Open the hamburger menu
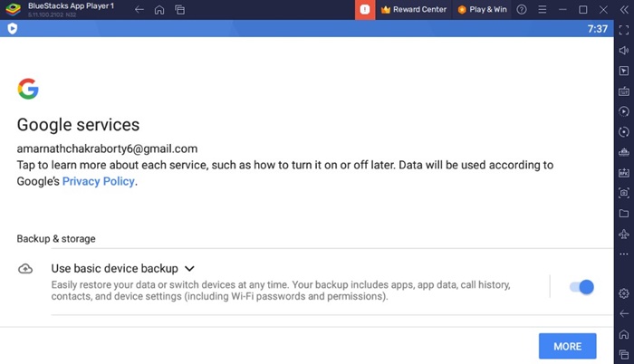Image resolution: width=634 pixels, height=364 pixels. coord(543,10)
